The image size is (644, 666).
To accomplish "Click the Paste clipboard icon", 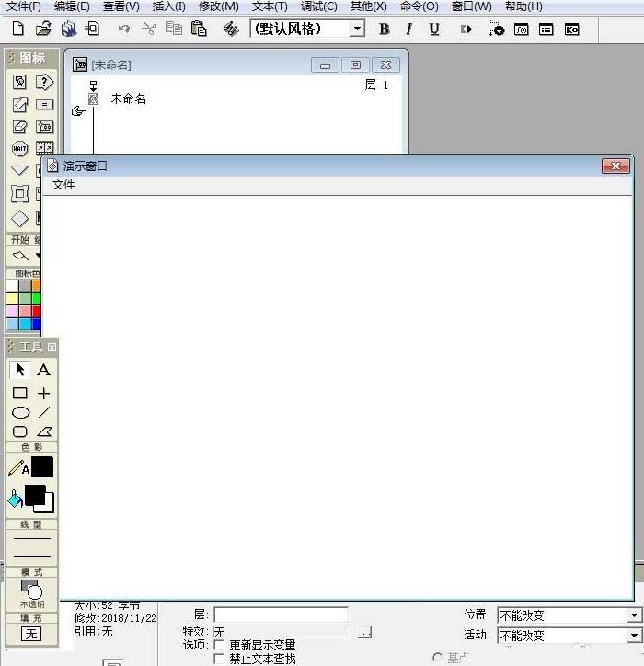I will (x=199, y=29).
